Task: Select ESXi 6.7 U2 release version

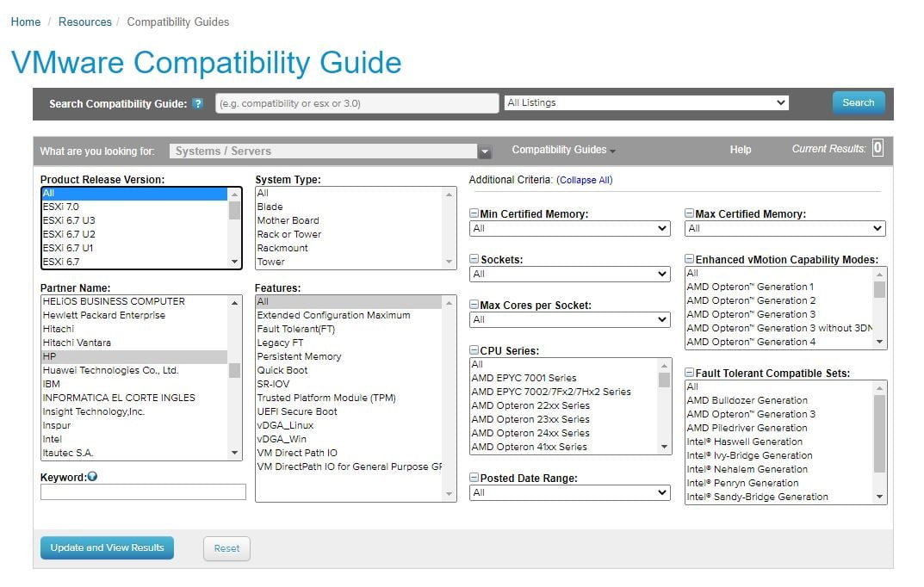Action: 134,234
